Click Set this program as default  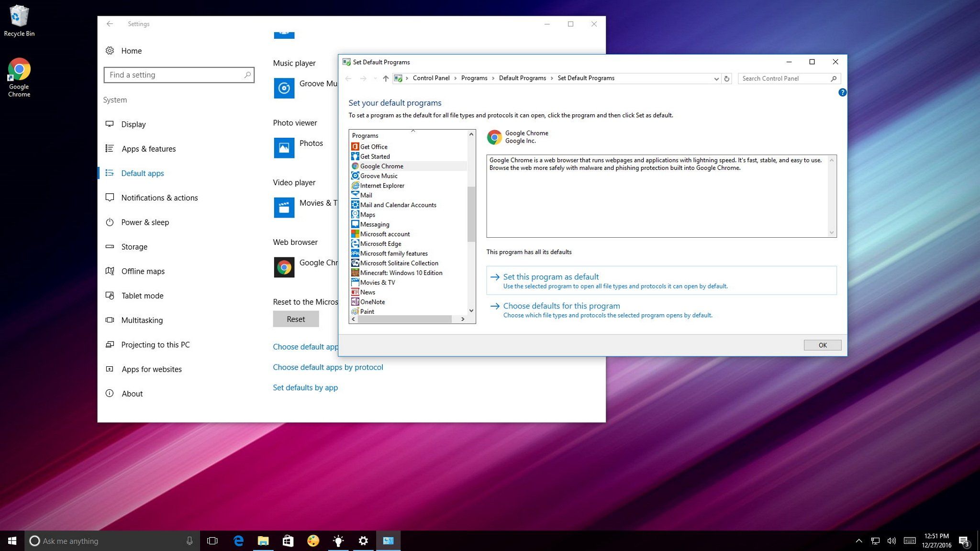[551, 277]
